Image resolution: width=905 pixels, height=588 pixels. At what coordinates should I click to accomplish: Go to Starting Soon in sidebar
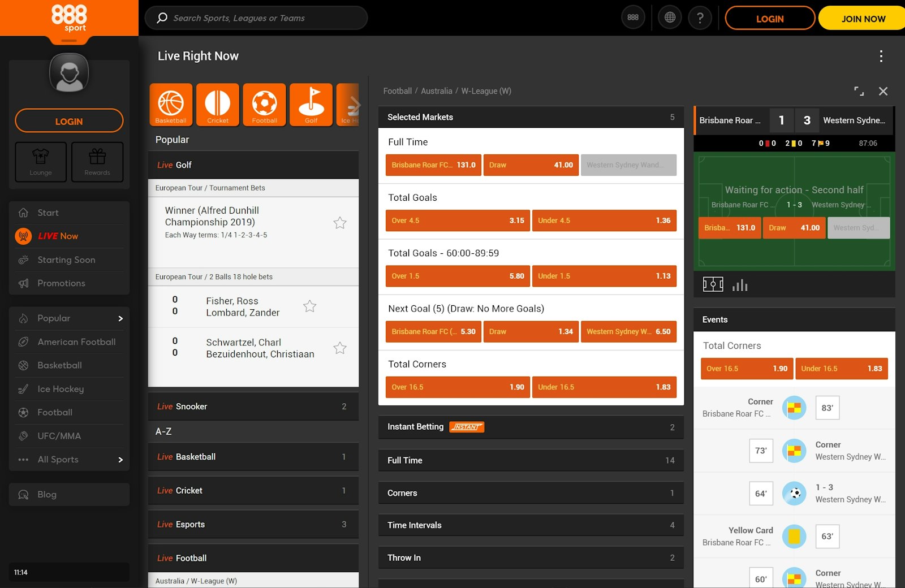(x=66, y=260)
